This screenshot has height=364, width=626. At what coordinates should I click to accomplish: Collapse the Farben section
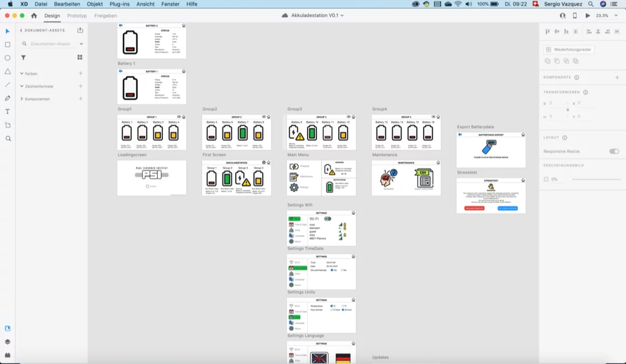21,73
